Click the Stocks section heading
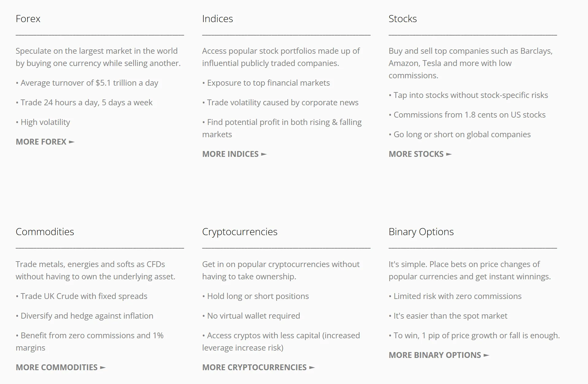The width and height of the screenshot is (588, 384). pos(403,19)
